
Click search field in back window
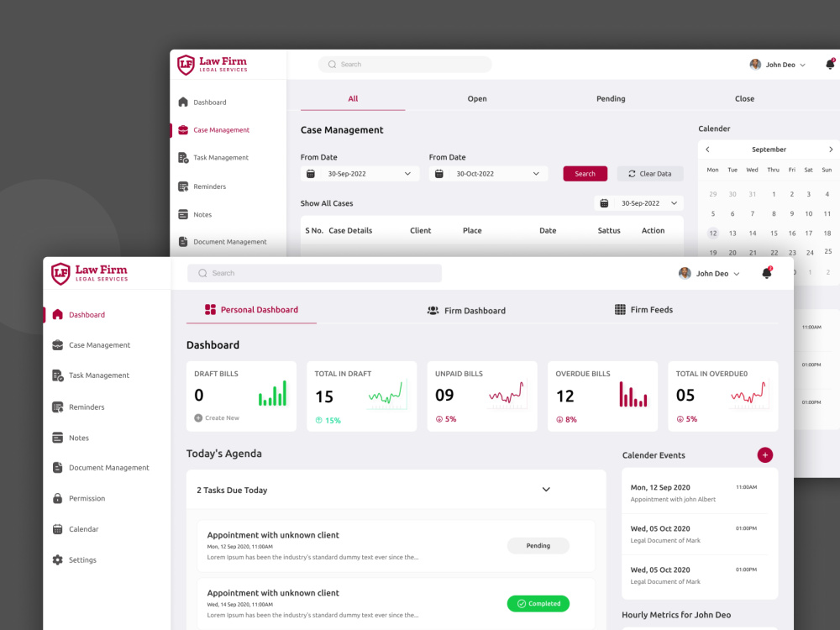405,65
